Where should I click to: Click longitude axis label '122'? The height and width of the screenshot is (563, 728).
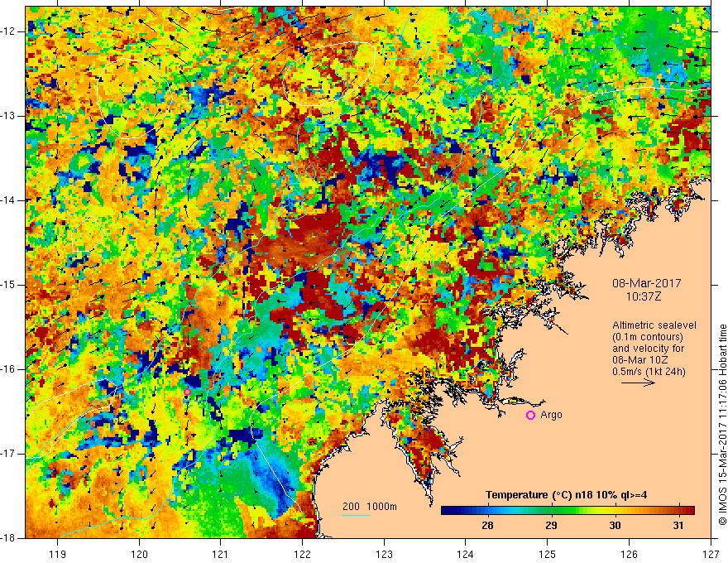pos(302,554)
